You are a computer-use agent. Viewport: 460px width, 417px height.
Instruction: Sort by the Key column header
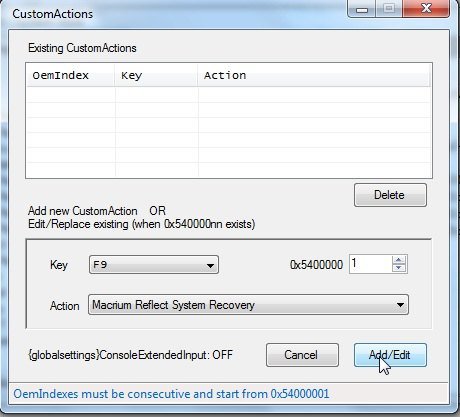[156, 76]
